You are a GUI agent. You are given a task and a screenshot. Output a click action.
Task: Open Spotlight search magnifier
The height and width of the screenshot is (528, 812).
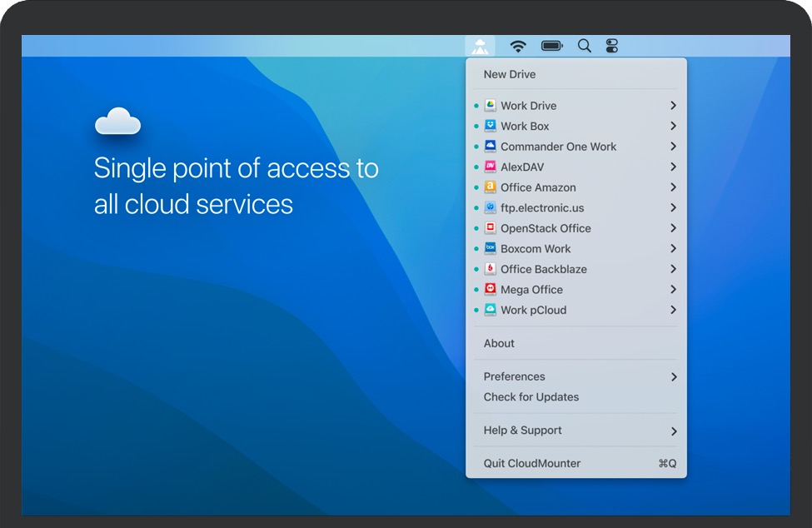pyautogui.click(x=584, y=46)
